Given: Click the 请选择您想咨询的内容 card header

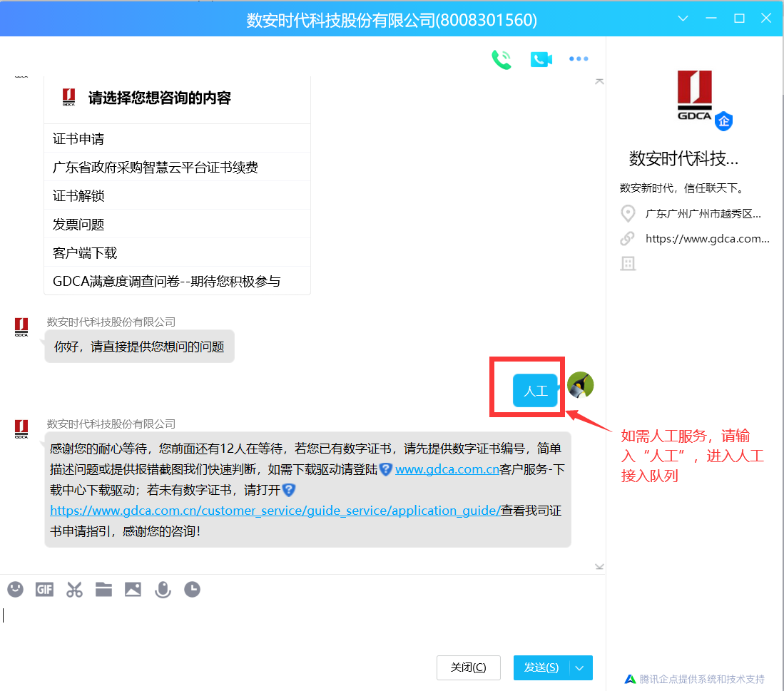Looking at the screenshot, I should [178, 98].
